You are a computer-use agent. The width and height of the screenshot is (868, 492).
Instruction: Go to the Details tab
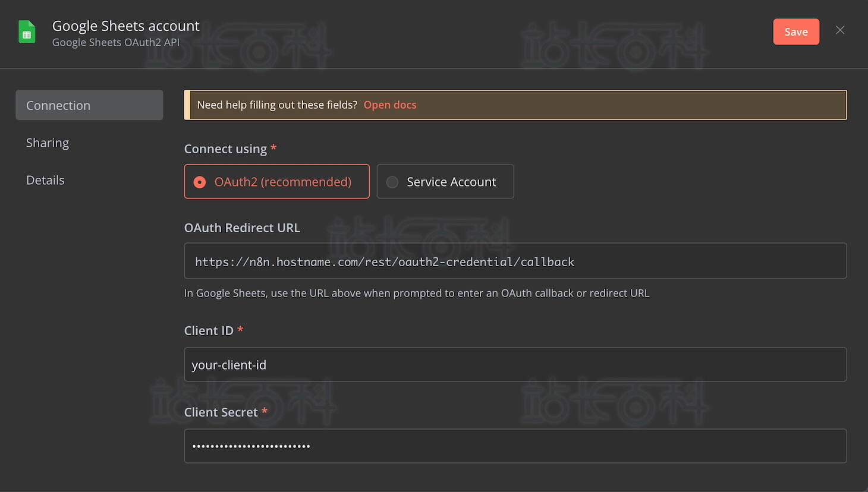(x=45, y=180)
